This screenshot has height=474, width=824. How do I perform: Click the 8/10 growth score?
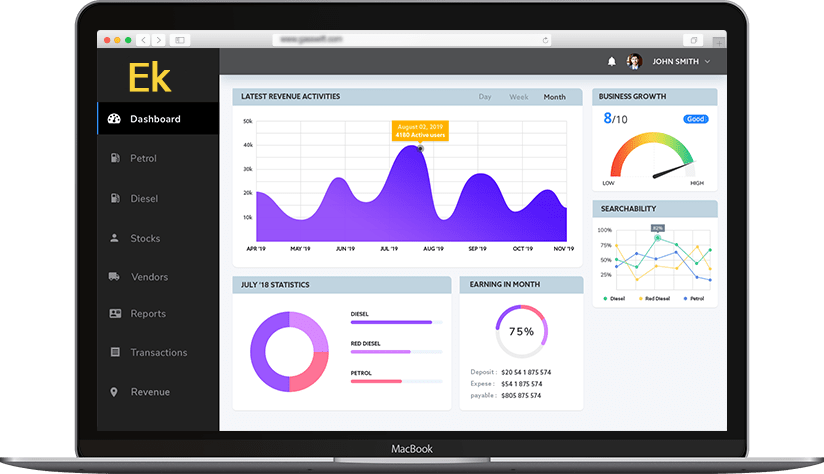(x=615, y=119)
